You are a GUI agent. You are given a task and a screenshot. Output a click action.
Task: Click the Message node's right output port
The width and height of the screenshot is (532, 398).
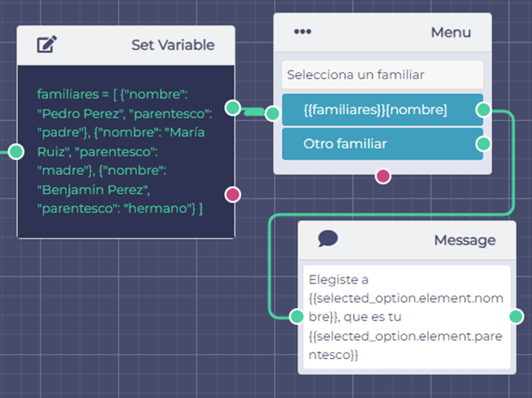(x=516, y=316)
